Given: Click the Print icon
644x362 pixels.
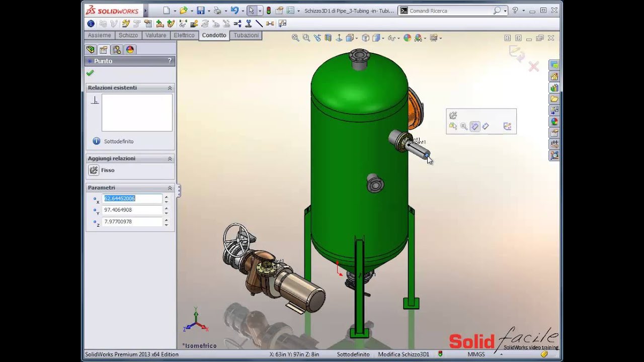Looking at the screenshot, I should (x=217, y=11).
